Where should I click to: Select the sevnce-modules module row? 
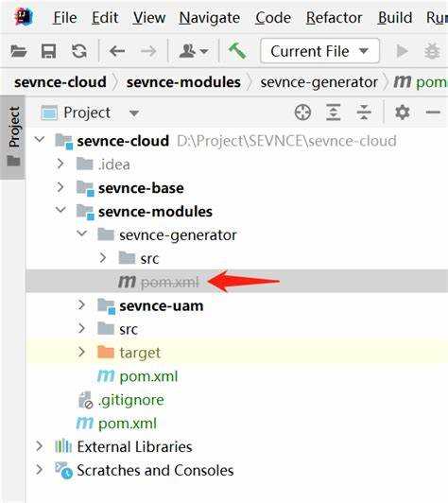click(x=237, y=212)
